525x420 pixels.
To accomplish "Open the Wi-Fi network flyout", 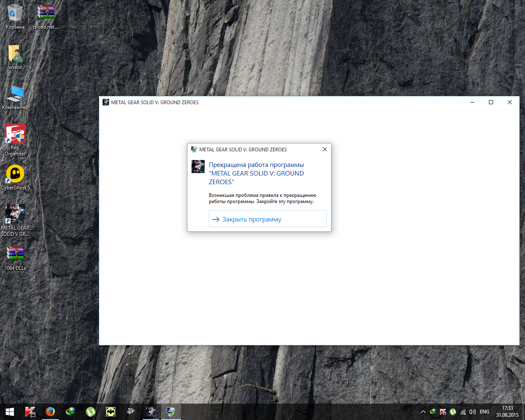I will [x=463, y=412].
